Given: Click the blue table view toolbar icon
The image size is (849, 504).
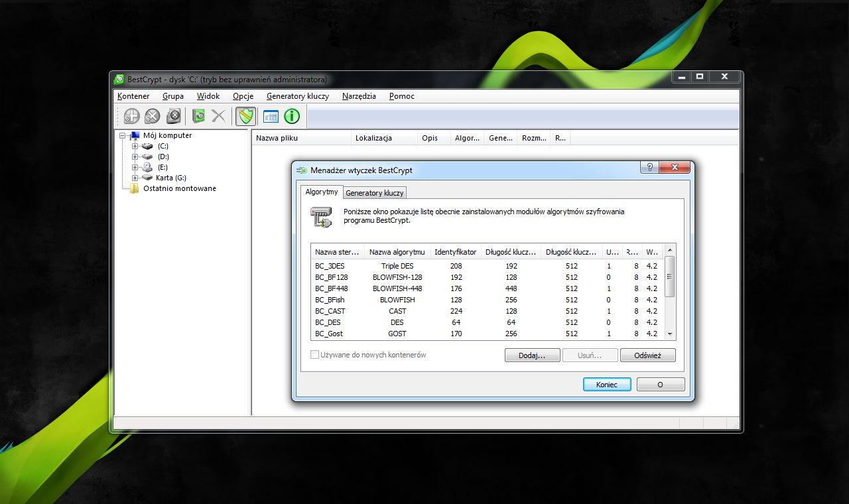Looking at the screenshot, I should coord(271,116).
